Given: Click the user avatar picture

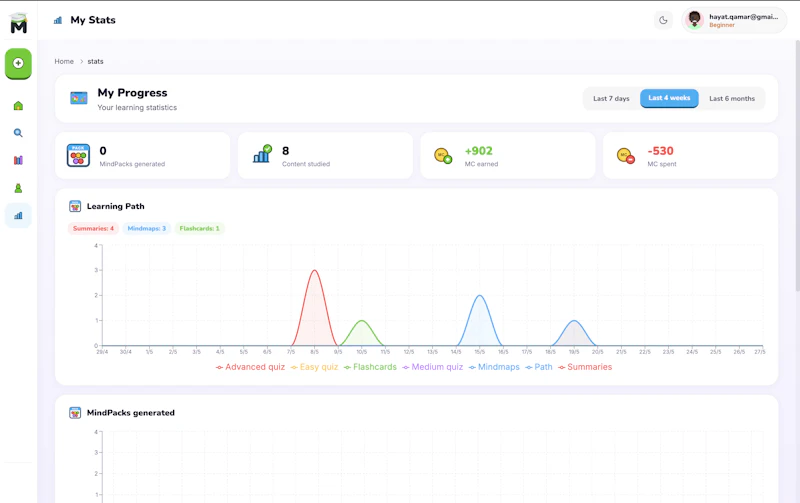Looking at the screenshot, I should pos(694,20).
